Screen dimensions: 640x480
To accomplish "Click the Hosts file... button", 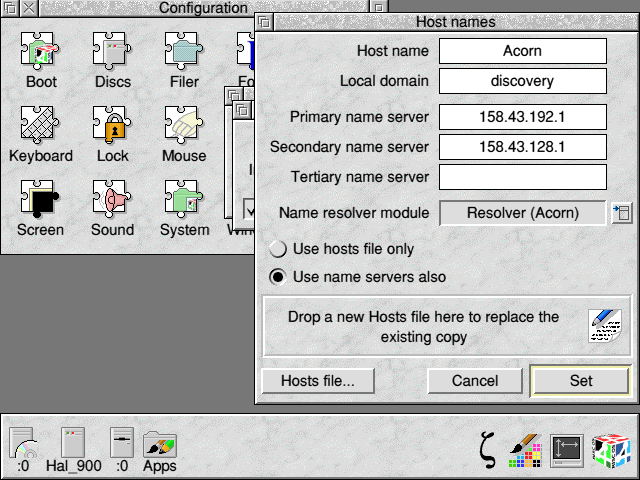I will point(318,381).
